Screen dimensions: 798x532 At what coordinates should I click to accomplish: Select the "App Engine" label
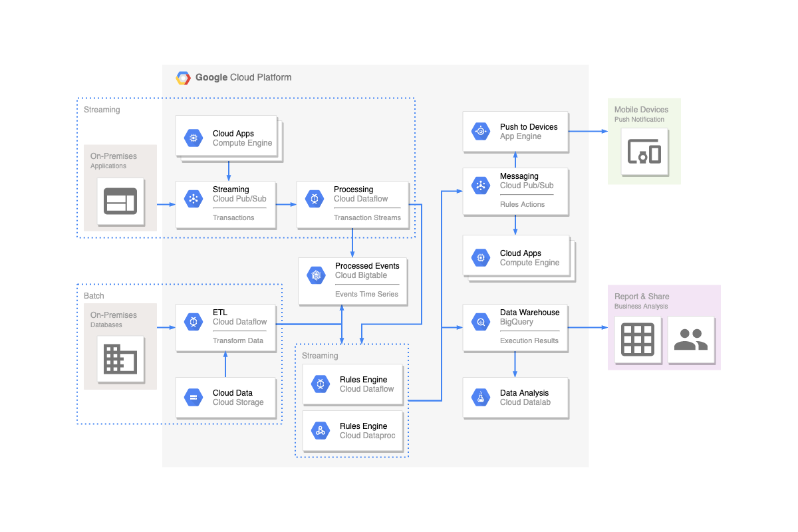click(521, 136)
